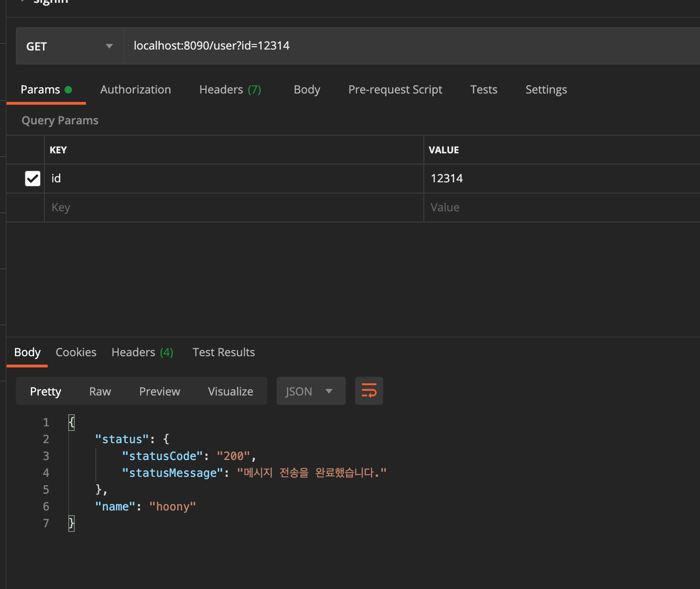Open the response Headers (4) tab
The image size is (700, 589).
pyautogui.click(x=143, y=352)
